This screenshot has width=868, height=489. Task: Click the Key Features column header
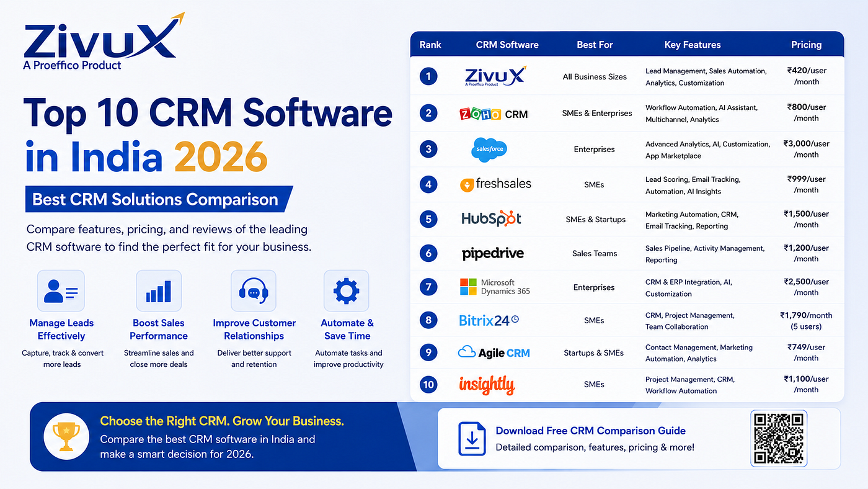pos(693,45)
